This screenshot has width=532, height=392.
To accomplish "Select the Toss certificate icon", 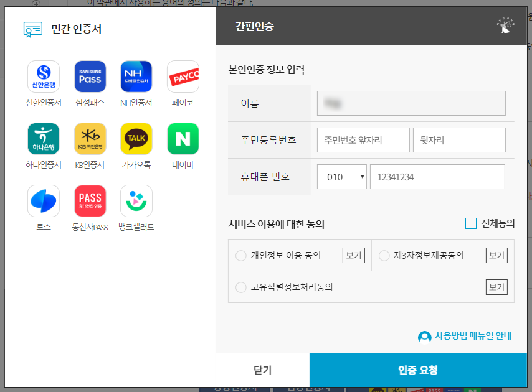I will point(44,201).
